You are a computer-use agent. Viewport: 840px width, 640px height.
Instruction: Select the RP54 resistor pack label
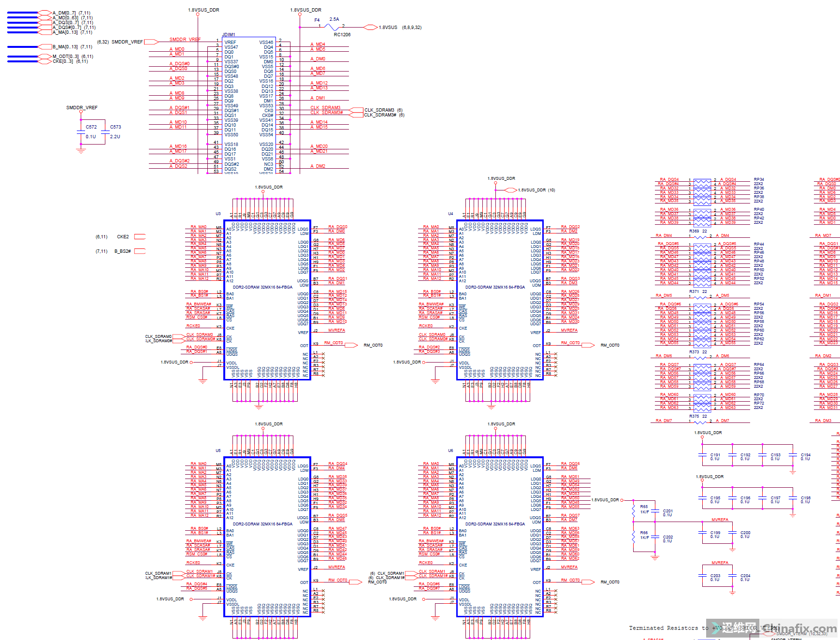[x=759, y=304]
